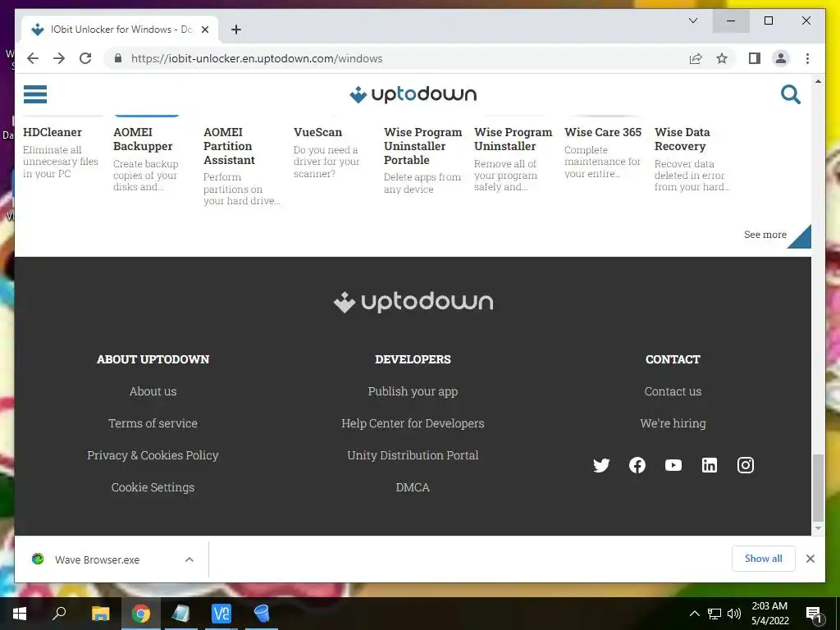Image resolution: width=840 pixels, height=630 pixels.
Task: View site information via lock icon
Action: pyautogui.click(x=118, y=58)
